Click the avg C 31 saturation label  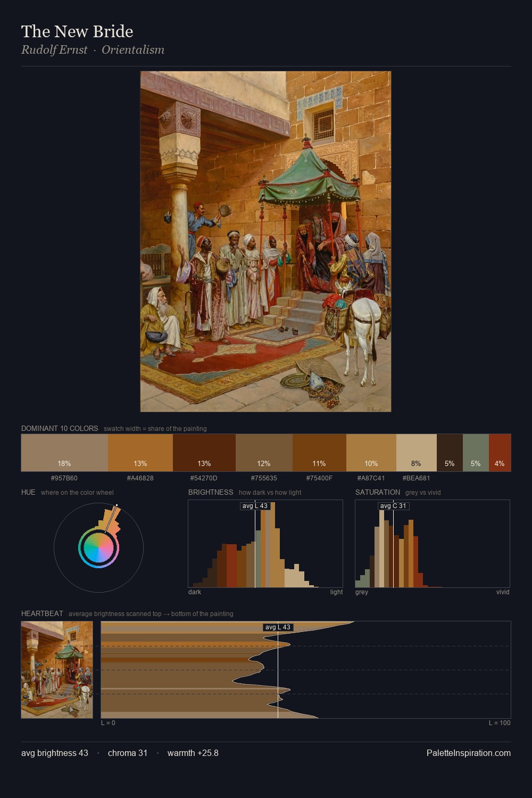[393, 506]
